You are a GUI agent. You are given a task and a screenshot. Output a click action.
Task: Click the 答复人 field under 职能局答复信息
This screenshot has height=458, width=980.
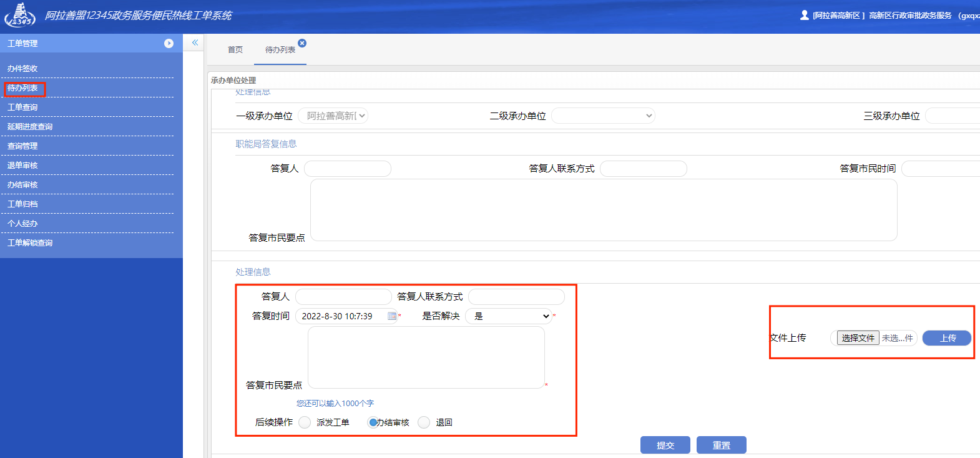pos(348,169)
